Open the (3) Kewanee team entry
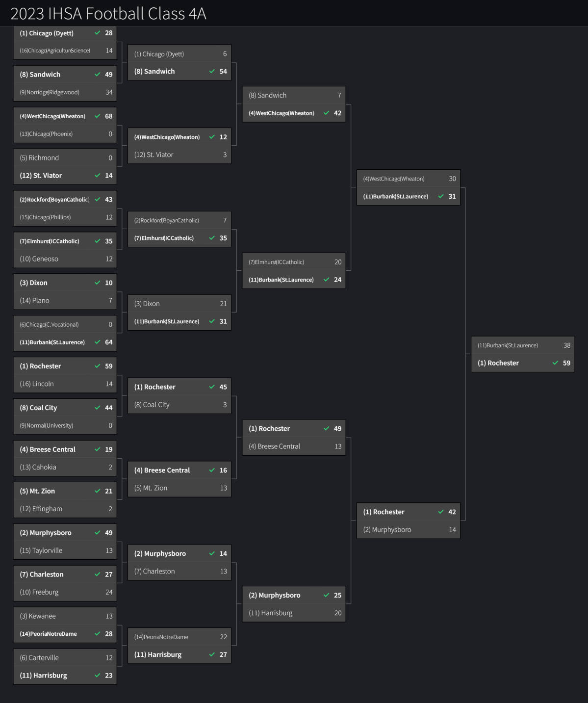 pos(38,616)
